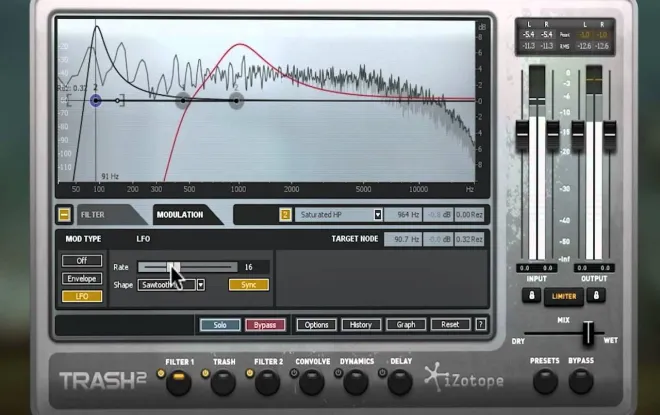Click the small bandwidth handle beside node 2
660x415 pixels.
click(x=117, y=101)
